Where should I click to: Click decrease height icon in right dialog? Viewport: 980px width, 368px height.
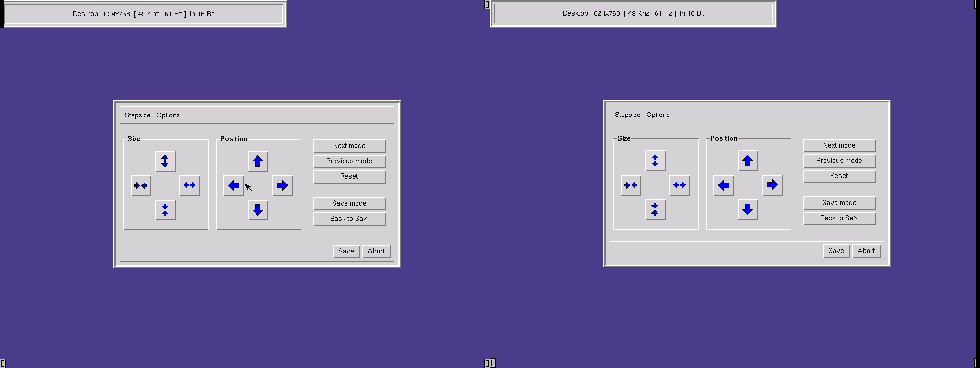point(655,209)
